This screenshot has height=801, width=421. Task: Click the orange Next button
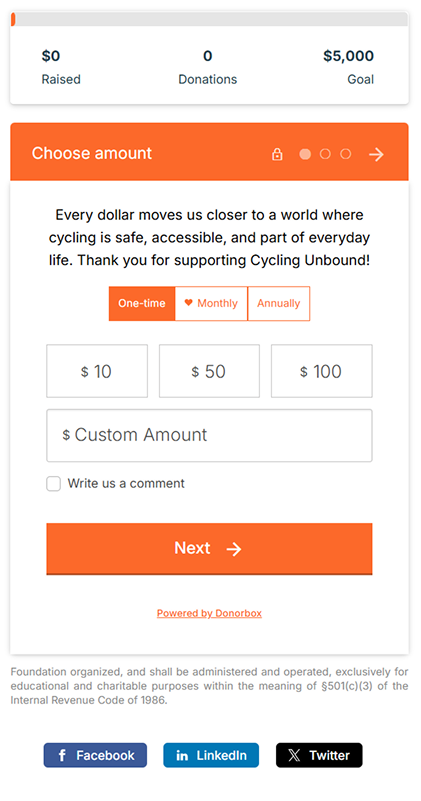(209, 549)
